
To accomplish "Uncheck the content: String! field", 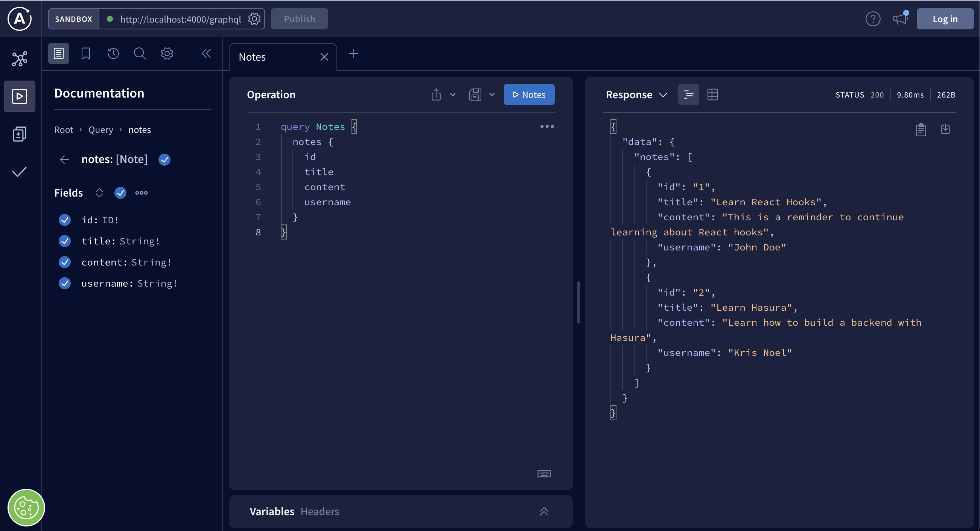I will coord(65,262).
